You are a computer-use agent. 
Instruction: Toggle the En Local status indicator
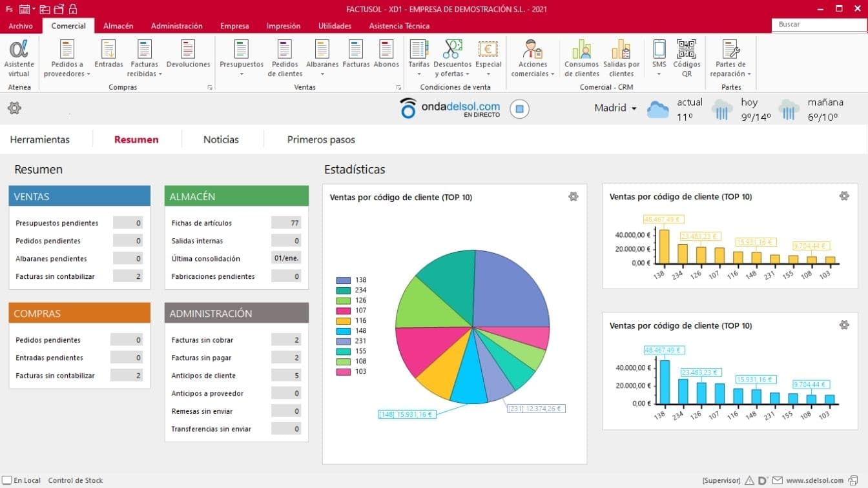tap(7, 480)
